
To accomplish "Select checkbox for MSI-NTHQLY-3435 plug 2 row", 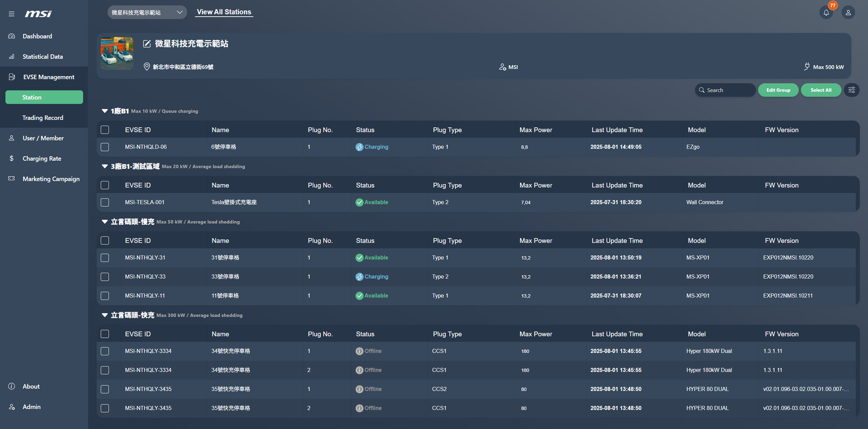I will [105, 408].
